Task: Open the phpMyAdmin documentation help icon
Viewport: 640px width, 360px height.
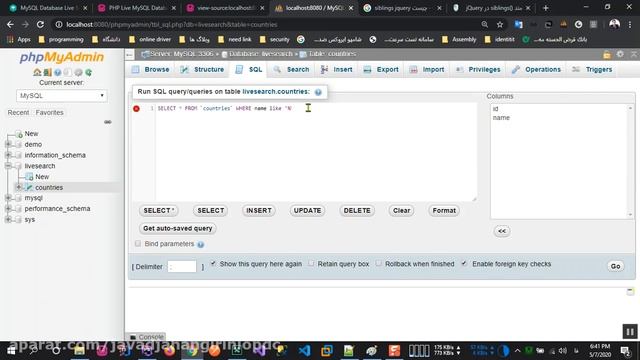Action: point(58,72)
